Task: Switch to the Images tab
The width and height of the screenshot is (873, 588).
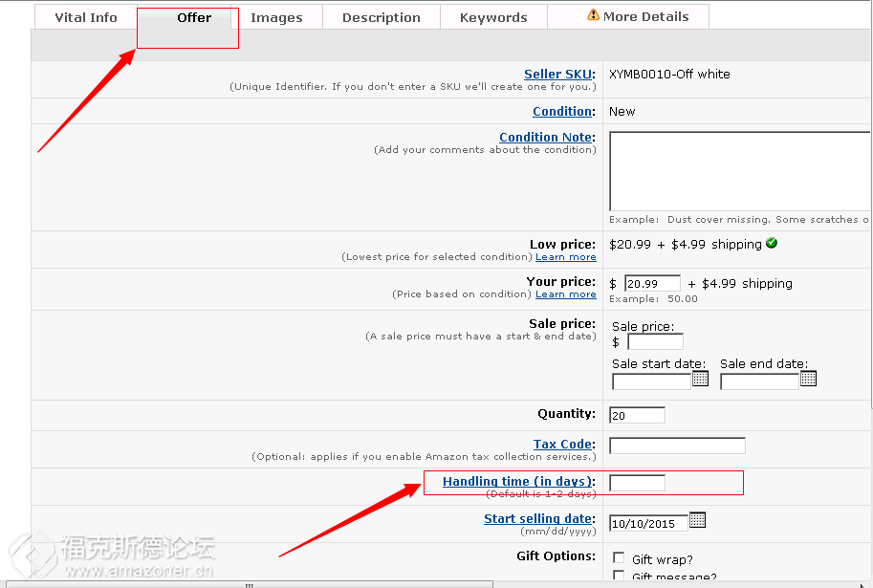Action: pos(276,17)
